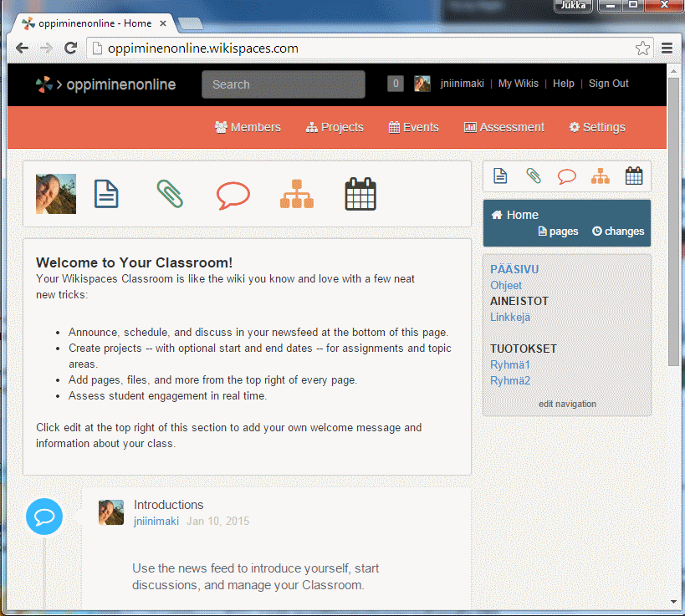Open the Assessment menu
The width and height of the screenshot is (685, 616).
pos(504,127)
